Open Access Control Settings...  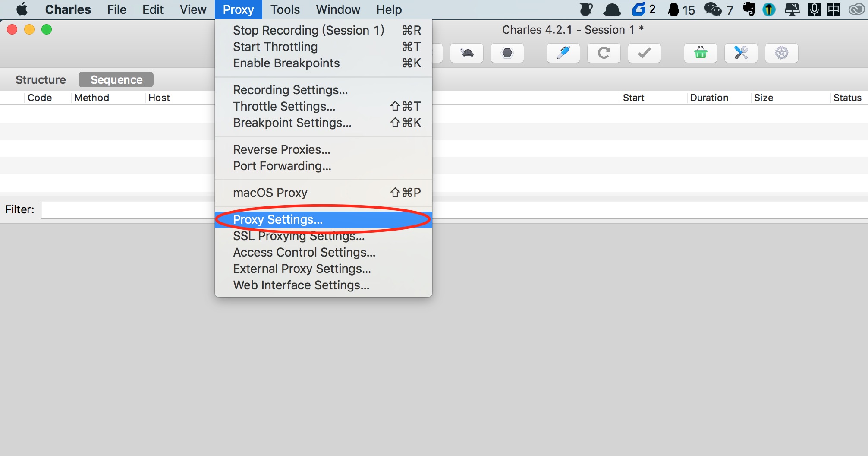324,252
